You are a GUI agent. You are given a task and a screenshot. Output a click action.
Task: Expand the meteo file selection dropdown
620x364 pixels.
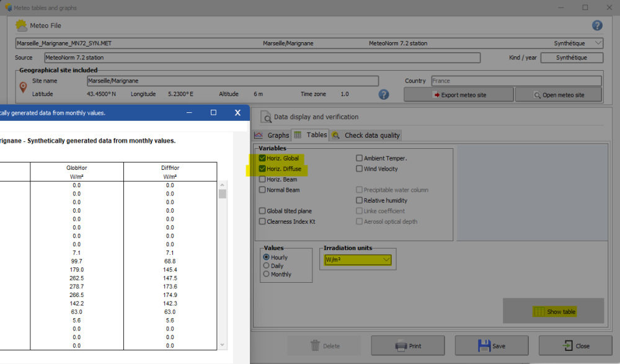click(598, 43)
